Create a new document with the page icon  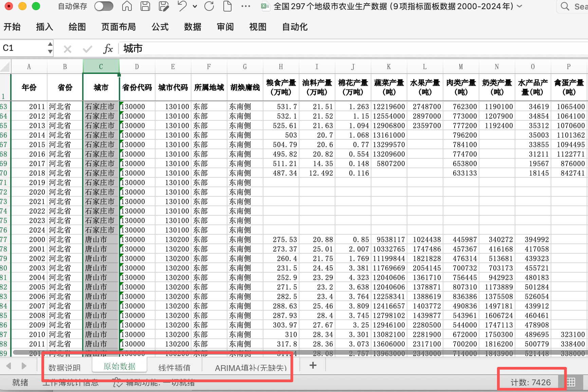pos(227,6)
